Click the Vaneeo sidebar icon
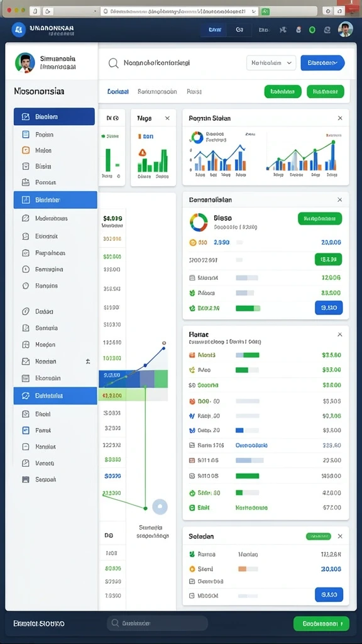Screen dimensions: 362x644 (x=25, y=463)
